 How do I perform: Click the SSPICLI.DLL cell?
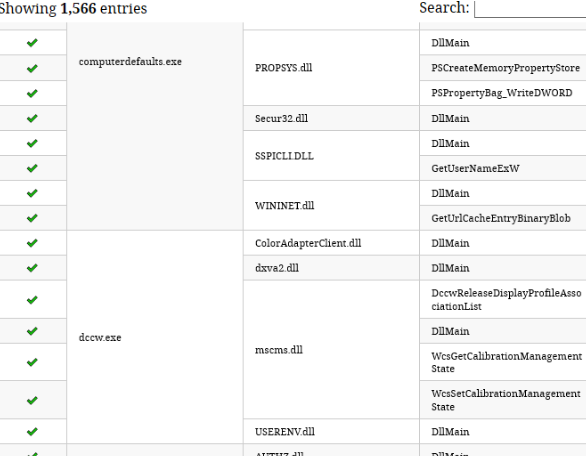331,156
